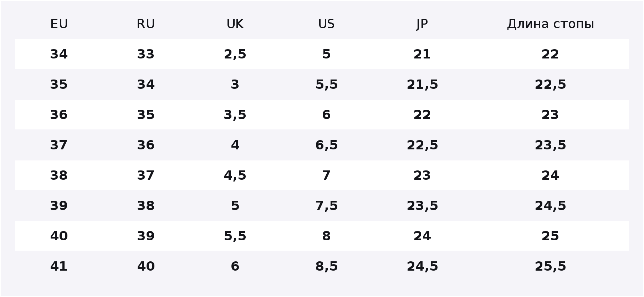Click US size 8,5 cell
The width and height of the screenshot is (644, 297).
click(326, 266)
